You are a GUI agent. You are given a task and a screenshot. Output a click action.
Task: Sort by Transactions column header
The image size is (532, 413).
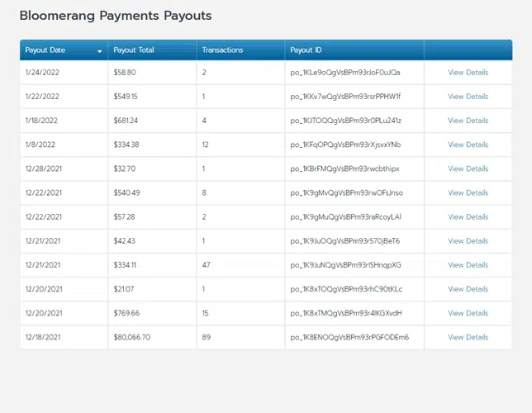[240, 50]
